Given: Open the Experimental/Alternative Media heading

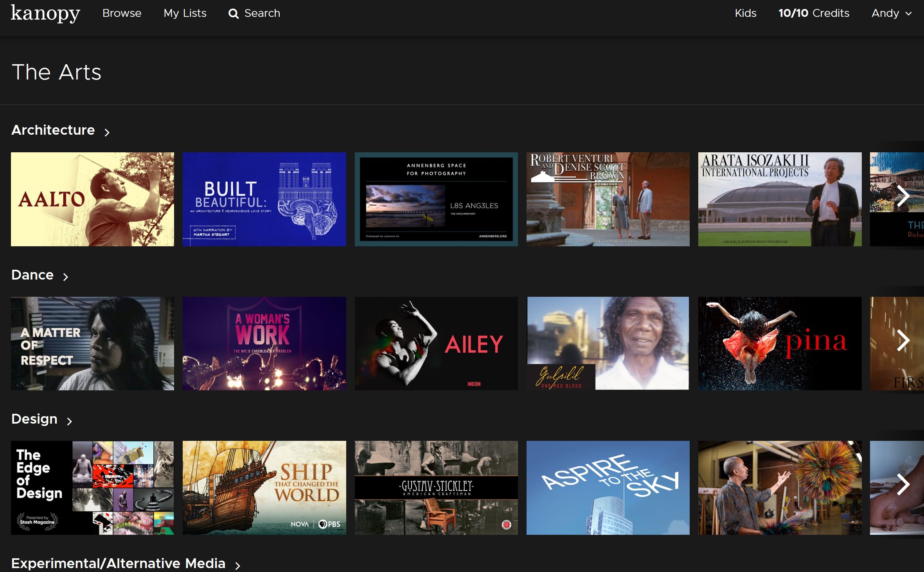Looking at the screenshot, I should pos(119,563).
